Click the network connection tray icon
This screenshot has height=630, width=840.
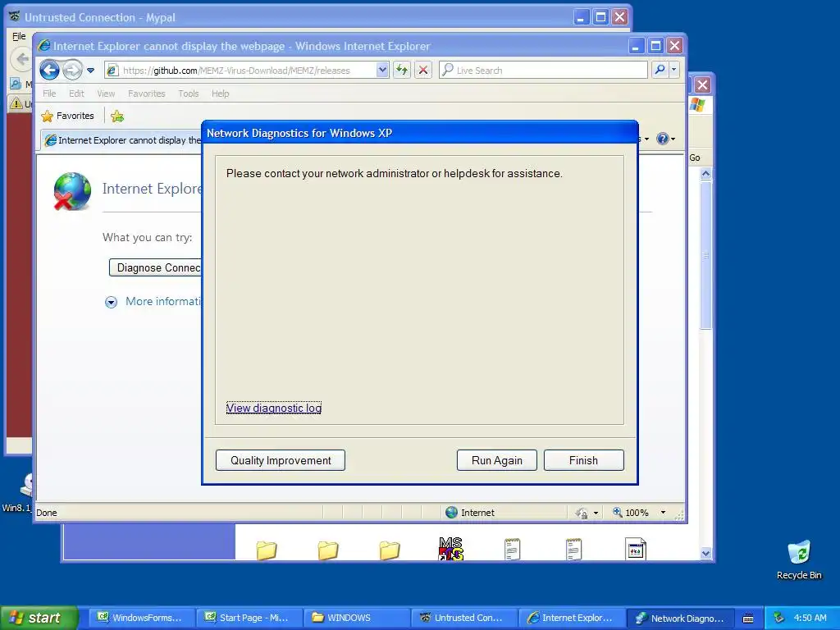click(x=778, y=618)
